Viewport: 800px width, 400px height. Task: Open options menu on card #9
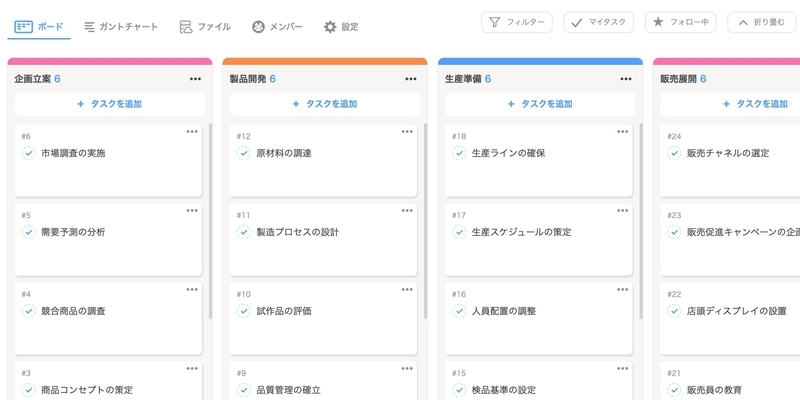click(407, 369)
